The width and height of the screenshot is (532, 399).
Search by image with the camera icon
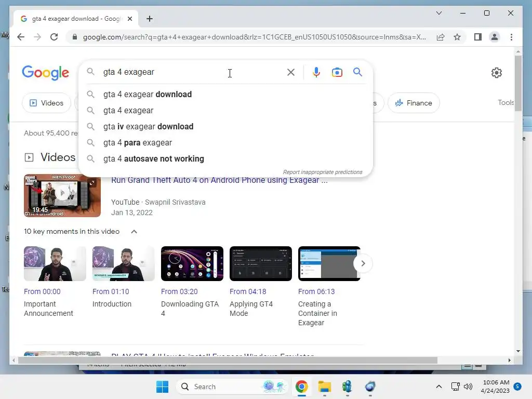pyautogui.click(x=337, y=72)
